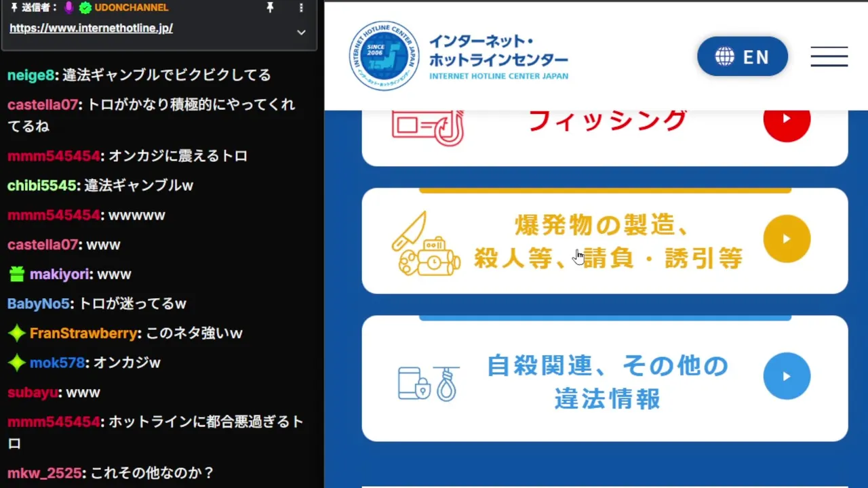Click the green gift badge beside makiyori
The image size is (868, 488).
tap(17, 274)
